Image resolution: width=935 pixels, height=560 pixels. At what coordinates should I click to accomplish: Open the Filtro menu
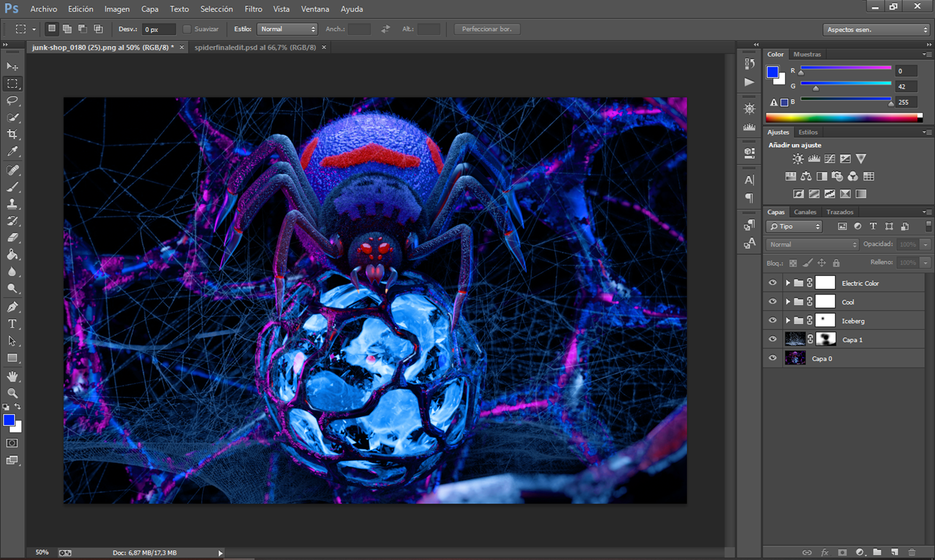pos(253,9)
